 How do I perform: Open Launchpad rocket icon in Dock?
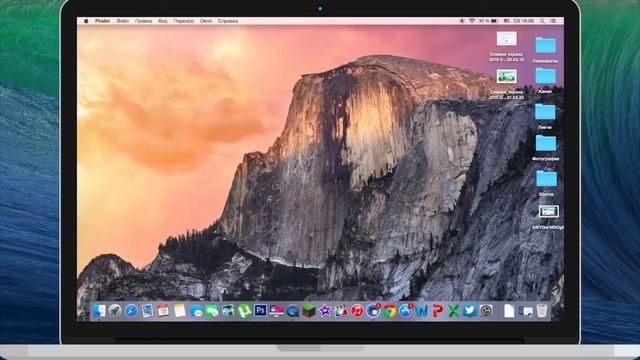coord(115,311)
